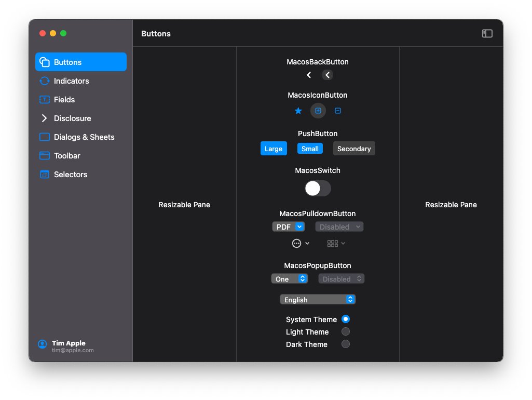Viewport: 532px width, 400px height.
Task: Click the Large push button
Action: pyautogui.click(x=274, y=148)
